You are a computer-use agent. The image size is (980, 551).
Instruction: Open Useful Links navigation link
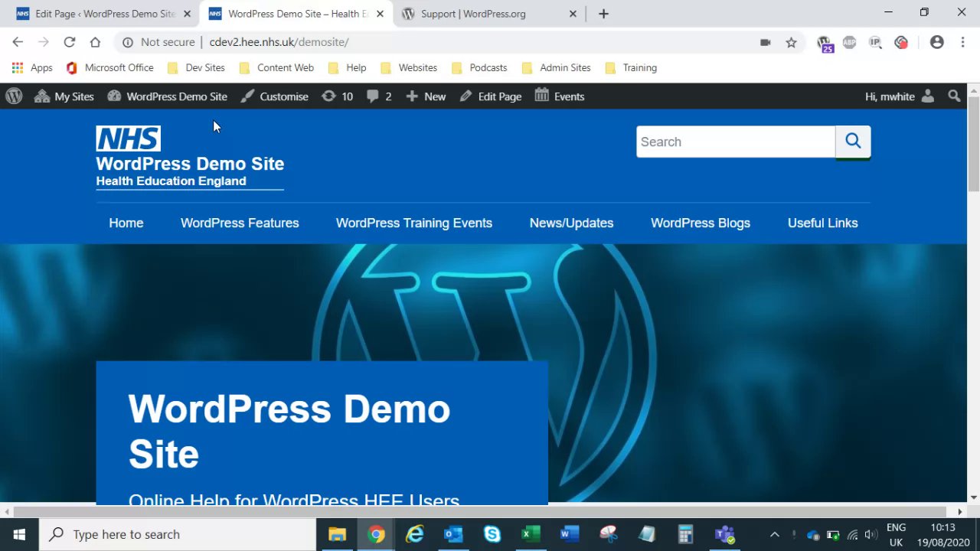(x=823, y=223)
